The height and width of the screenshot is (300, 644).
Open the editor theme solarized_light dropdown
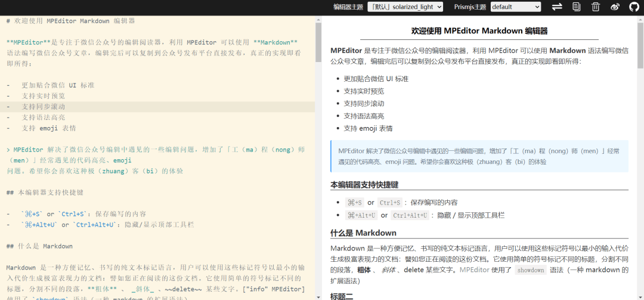coord(405,7)
